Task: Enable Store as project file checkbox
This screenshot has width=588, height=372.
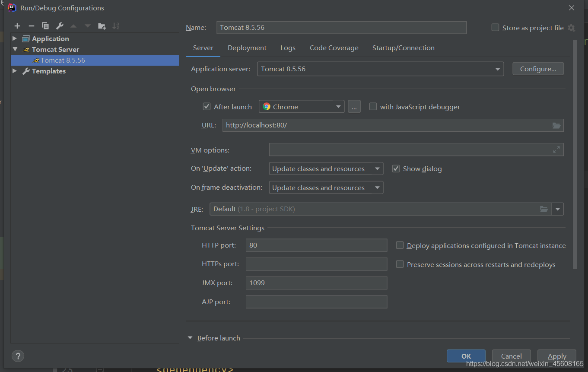Action: [495, 27]
